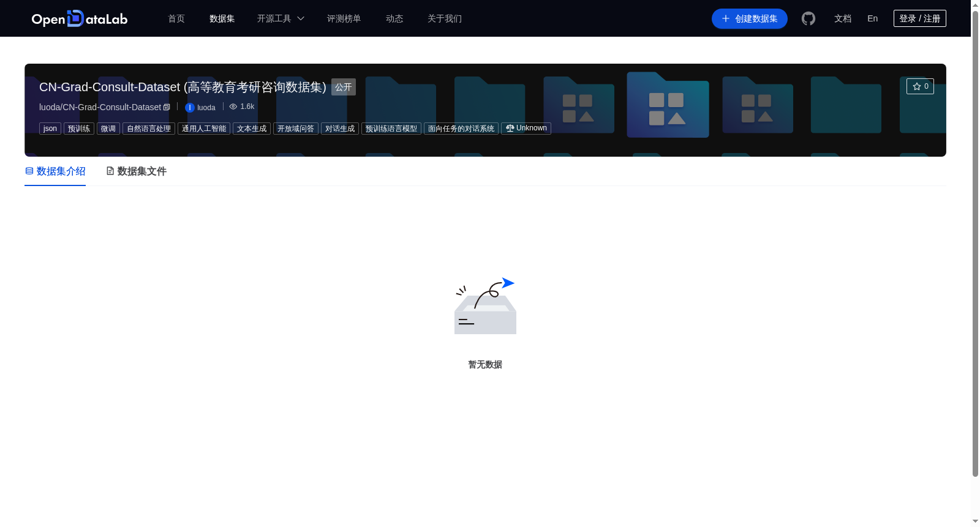Viewport: 980px width, 527px height.
Task: Click the eye icon showing 1.6k views
Action: 233,107
